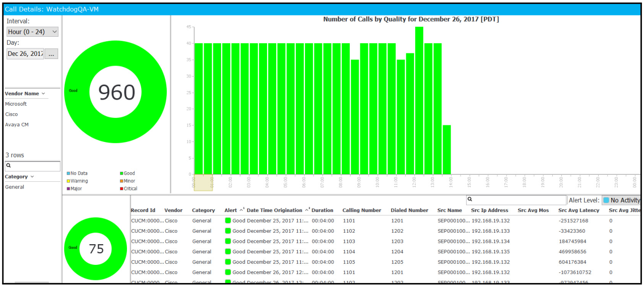This screenshot has width=644, height=287.
Task: Click the IP address 192.168.19.134
Action: click(491, 241)
